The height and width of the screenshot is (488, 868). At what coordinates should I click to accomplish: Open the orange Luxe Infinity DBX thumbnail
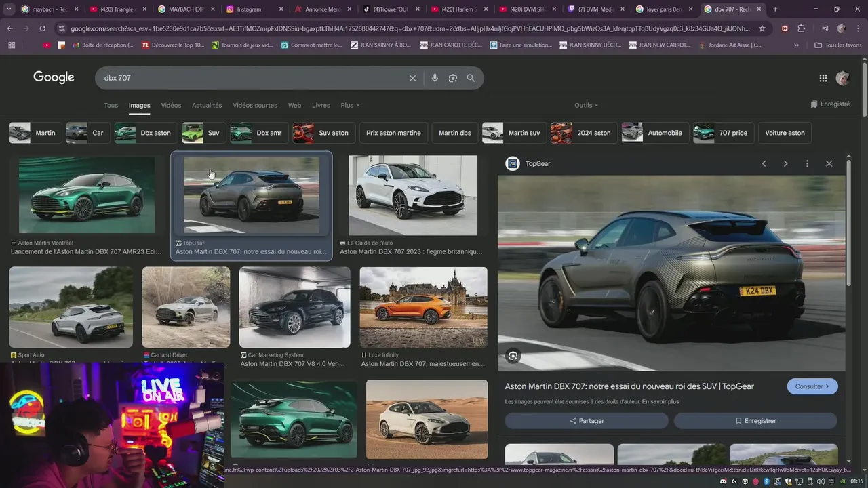423,307
